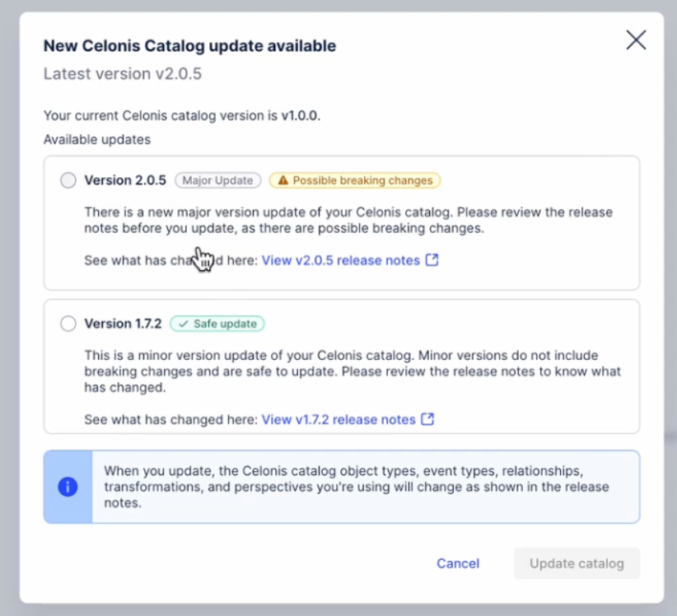
Task: Click the New Celonis Catalog update title
Action: [x=189, y=46]
